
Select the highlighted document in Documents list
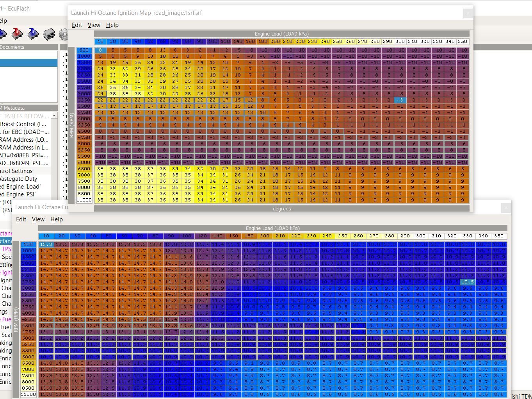28,63
